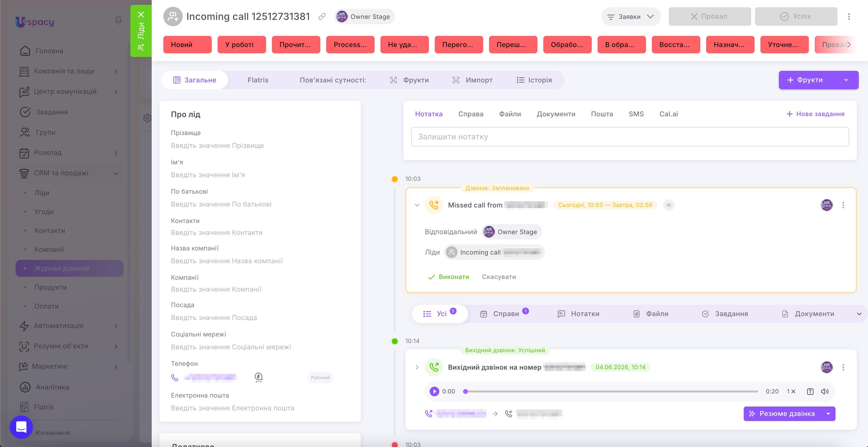Click priority equals icon on Missed call
Screen dimensions: 868x447
[669, 205]
